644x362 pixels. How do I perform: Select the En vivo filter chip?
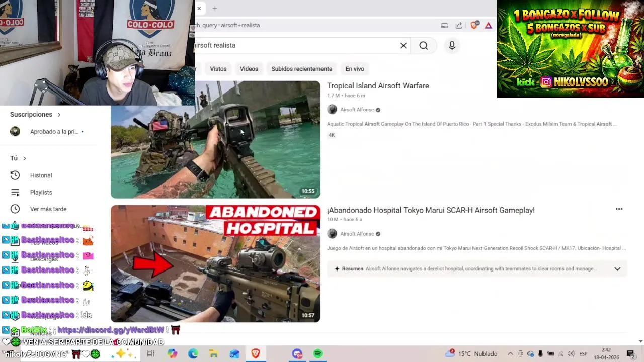point(355,69)
